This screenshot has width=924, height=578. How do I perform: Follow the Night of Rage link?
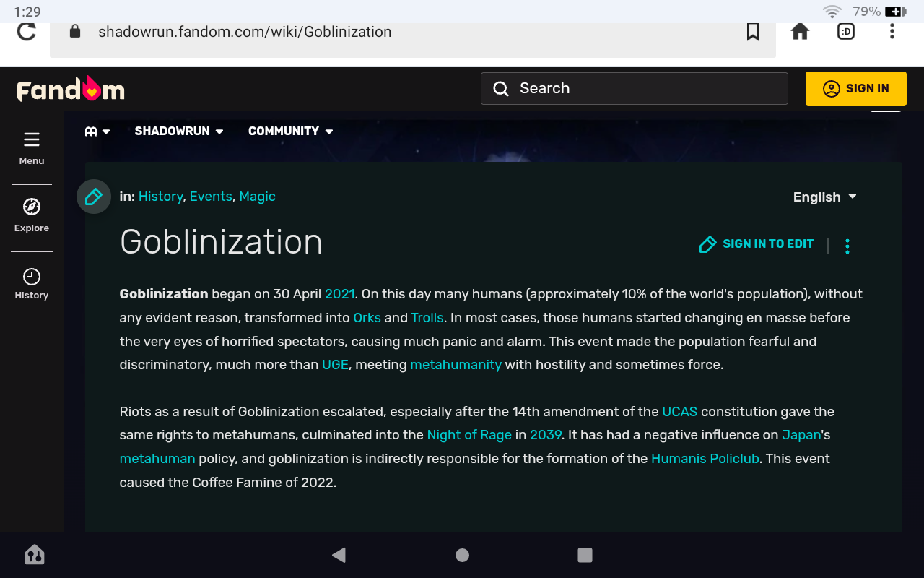[x=469, y=435]
